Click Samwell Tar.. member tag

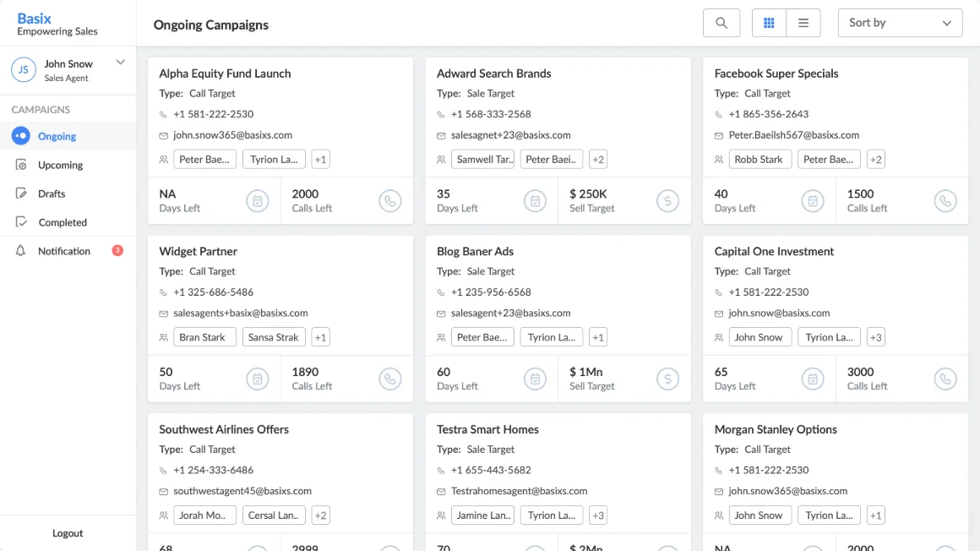tap(482, 159)
